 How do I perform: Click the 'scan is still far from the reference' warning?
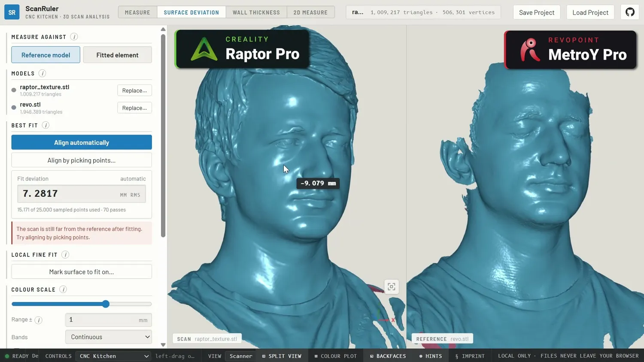coord(82,233)
